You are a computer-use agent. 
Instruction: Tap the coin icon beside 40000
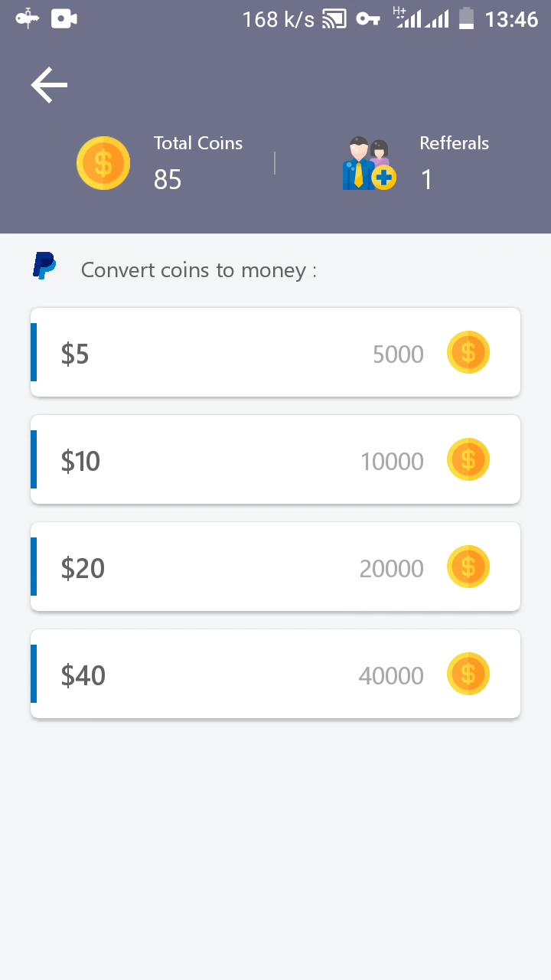pyautogui.click(x=468, y=674)
